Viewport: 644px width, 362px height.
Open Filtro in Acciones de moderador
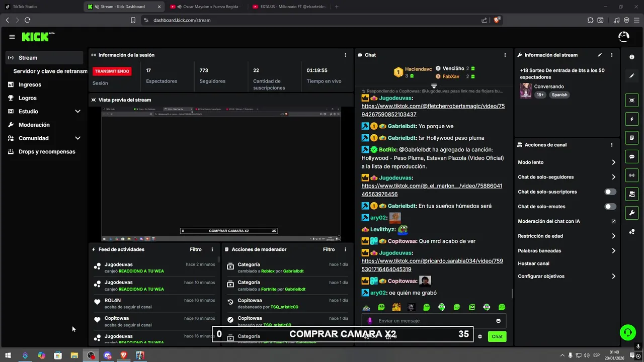click(329, 249)
